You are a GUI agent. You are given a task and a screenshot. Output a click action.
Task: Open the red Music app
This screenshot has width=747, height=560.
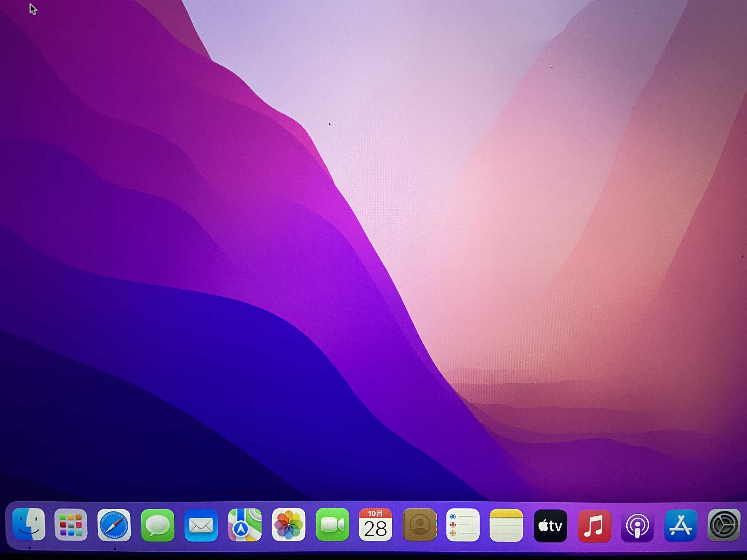[x=594, y=526]
